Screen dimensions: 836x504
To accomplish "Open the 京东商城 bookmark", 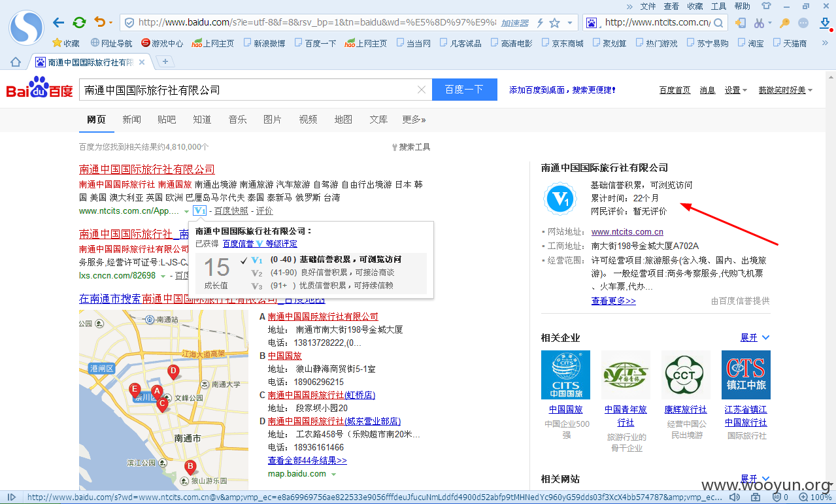I will (x=562, y=43).
